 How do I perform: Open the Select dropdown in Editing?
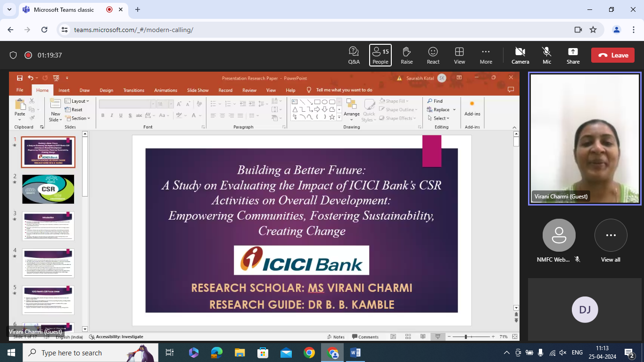(438, 118)
